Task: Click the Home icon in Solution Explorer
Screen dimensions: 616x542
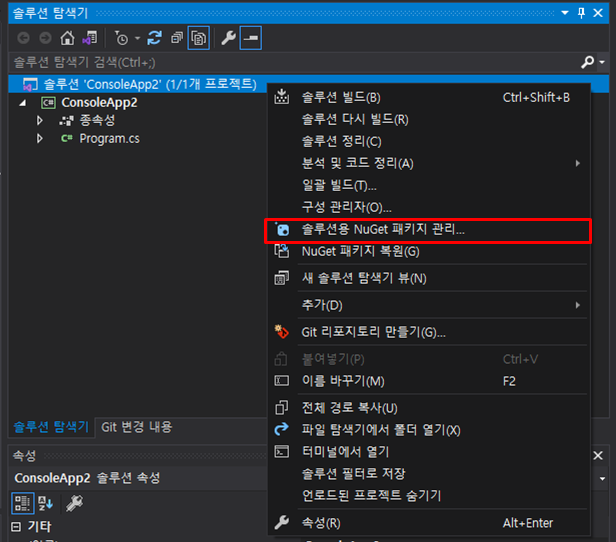Action: click(x=67, y=38)
